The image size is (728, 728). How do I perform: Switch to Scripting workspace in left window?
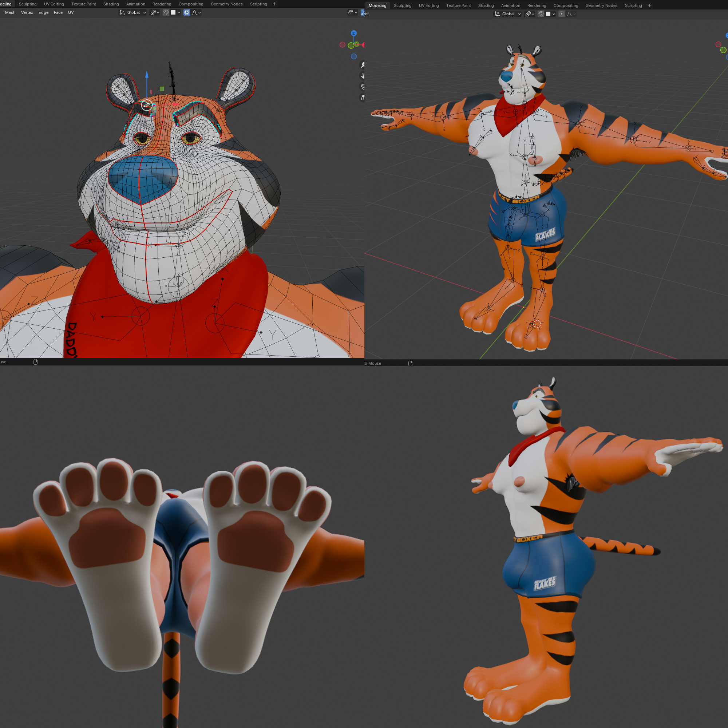pyautogui.click(x=258, y=4)
